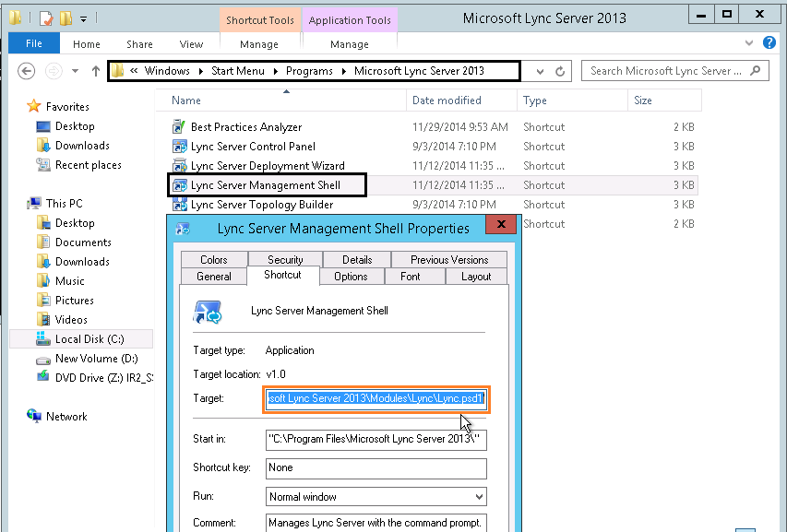787x532 pixels.
Task: Close the Lync Server Management Shell Properties dialog
Action: (x=500, y=224)
